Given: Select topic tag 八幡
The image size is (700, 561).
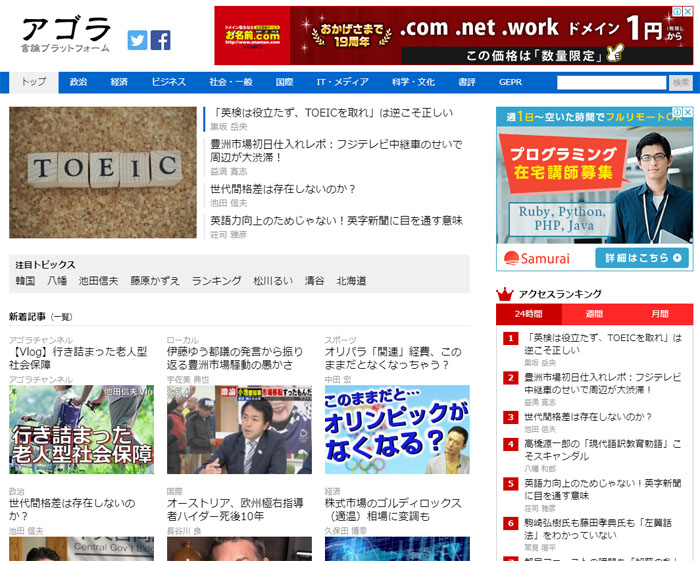Looking at the screenshot, I should click(57, 281).
